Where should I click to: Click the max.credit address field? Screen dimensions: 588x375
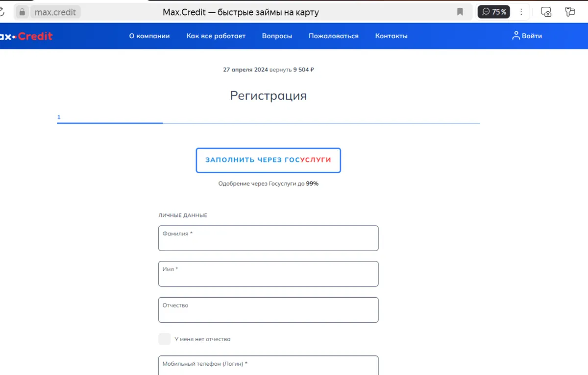coord(55,12)
